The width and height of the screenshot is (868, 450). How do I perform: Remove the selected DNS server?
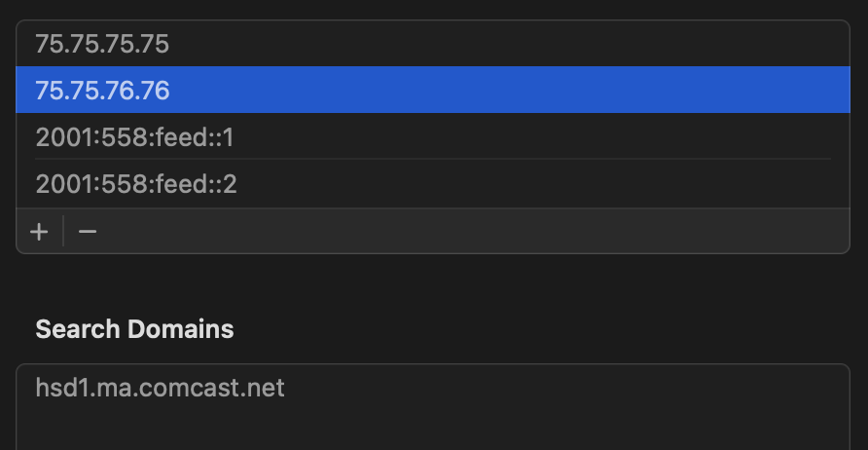click(x=88, y=232)
